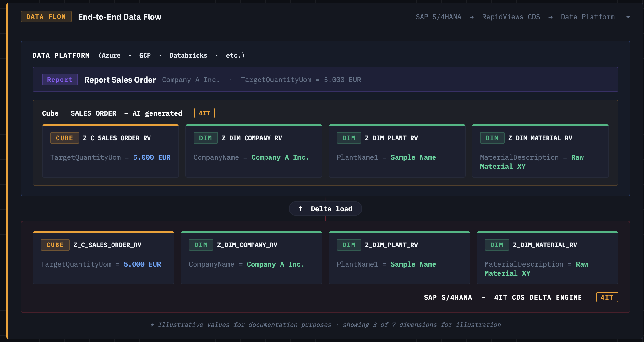Viewport: 644px width, 342px height.
Task: Open the Data Platform dropdown chevron
Action: pos(629,17)
